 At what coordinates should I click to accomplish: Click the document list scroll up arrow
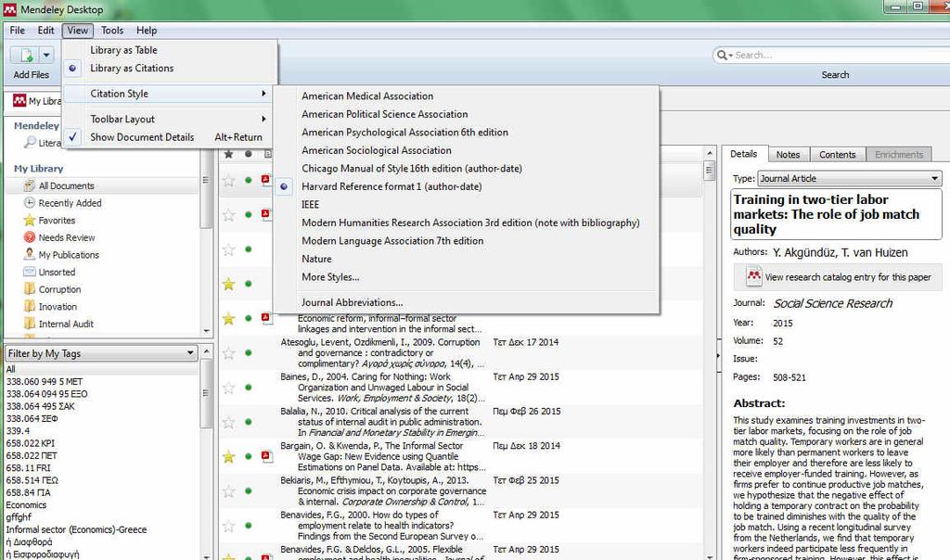709,153
